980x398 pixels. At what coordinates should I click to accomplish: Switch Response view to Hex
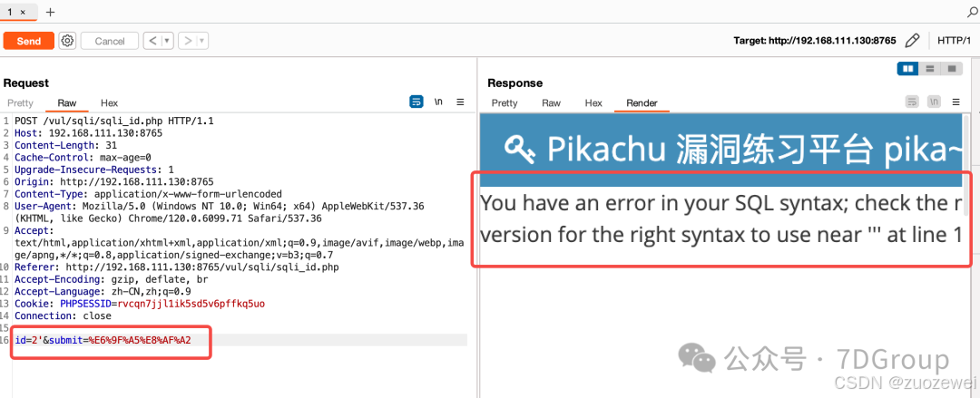click(593, 103)
